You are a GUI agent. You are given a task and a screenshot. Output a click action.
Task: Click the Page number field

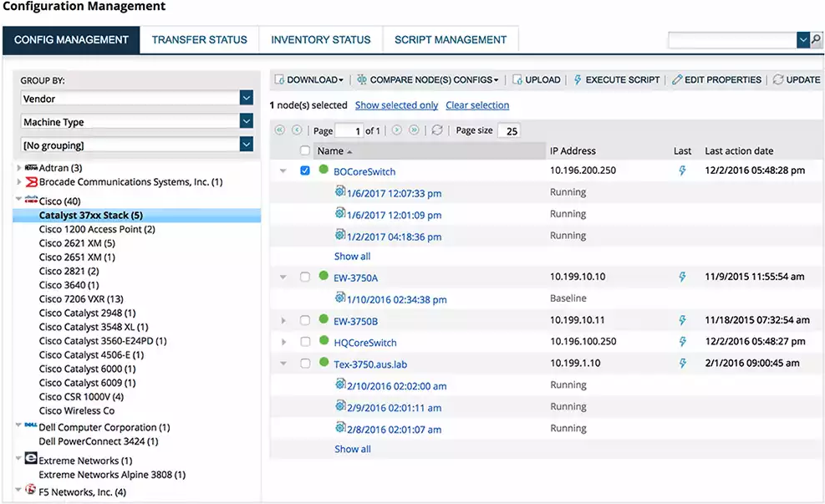point(349,130)
